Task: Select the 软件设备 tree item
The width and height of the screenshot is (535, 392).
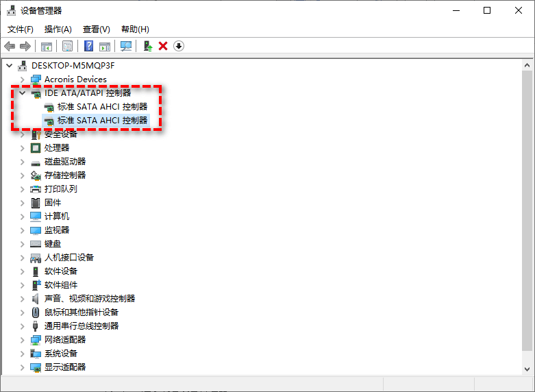Action: pos(61,271)
